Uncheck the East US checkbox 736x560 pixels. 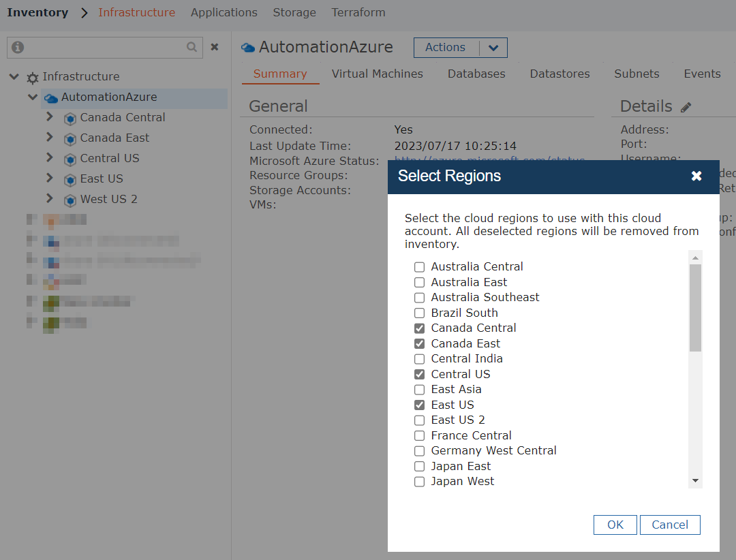click(419, 405)
